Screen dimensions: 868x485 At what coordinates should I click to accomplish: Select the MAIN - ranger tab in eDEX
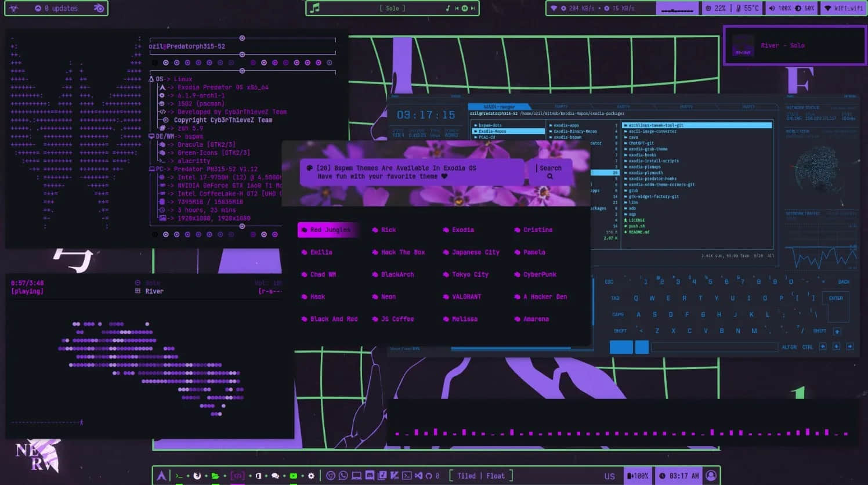499,107
